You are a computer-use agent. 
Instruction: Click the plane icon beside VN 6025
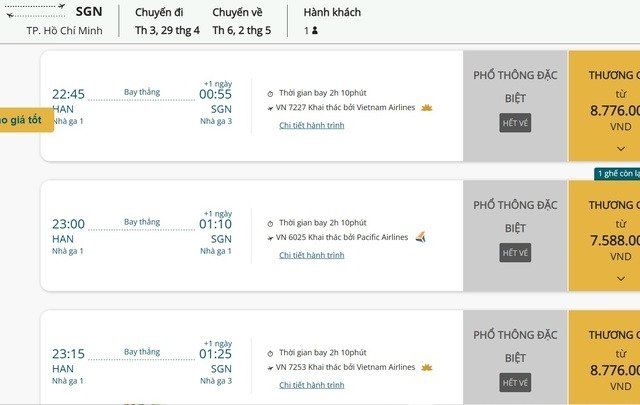tap(270, 237)
